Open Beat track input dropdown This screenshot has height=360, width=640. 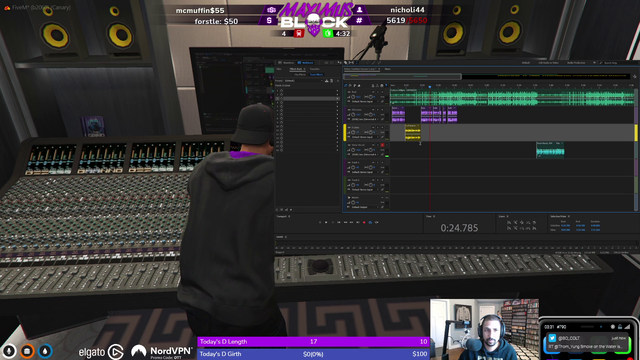365,101
